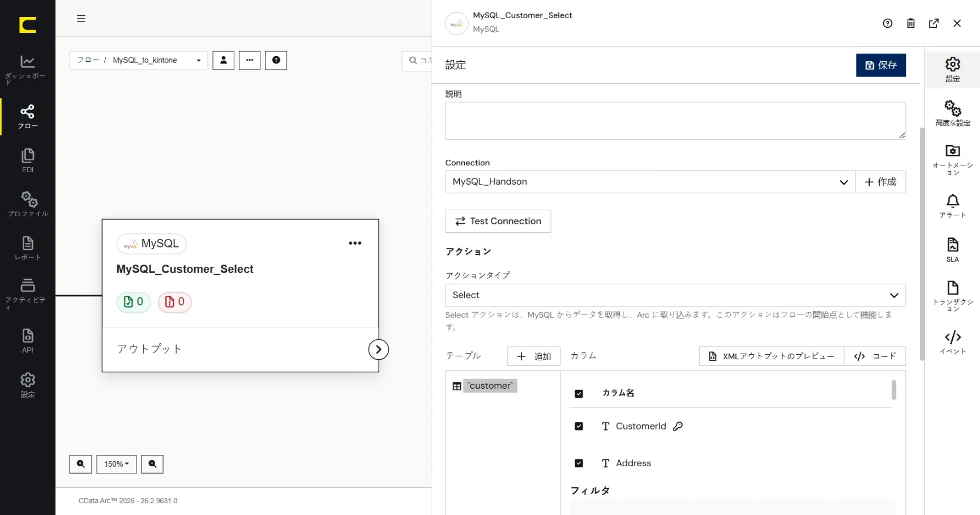Click the flow help question mark button
This screenshot has width=980, height=515.
[276, 60]
